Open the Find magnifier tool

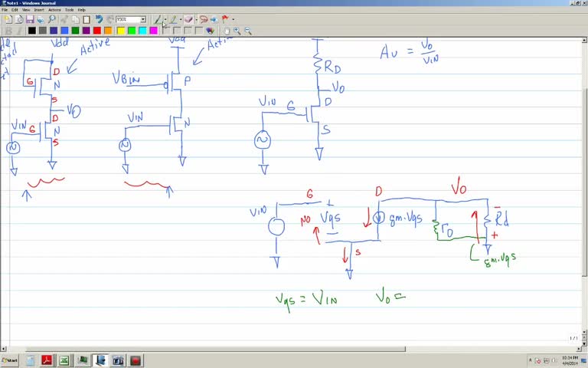52,19
